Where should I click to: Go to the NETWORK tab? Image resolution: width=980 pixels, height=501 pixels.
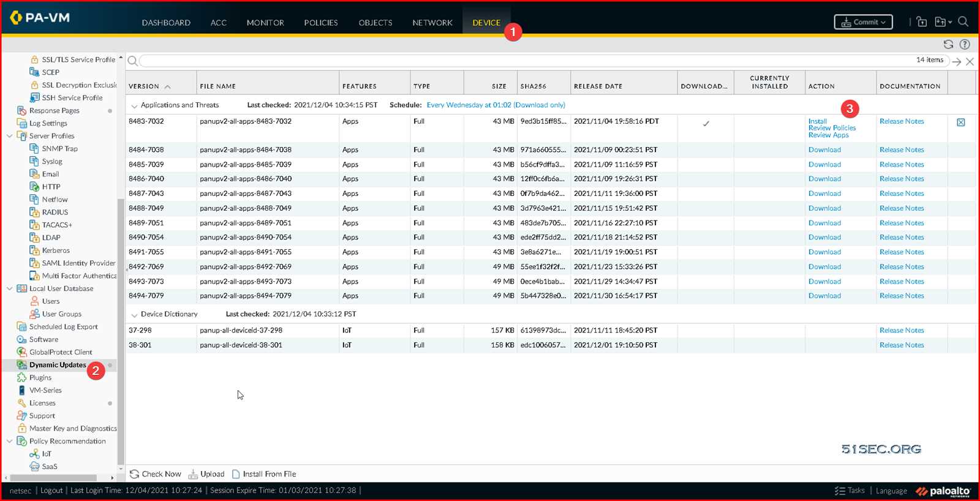tap(432, 23)
